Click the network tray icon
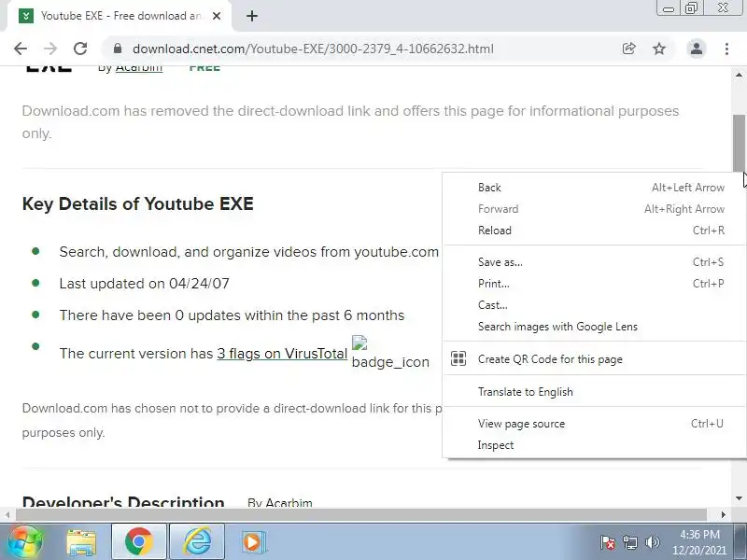Screen dimensions: 747x560 (629, 542)
